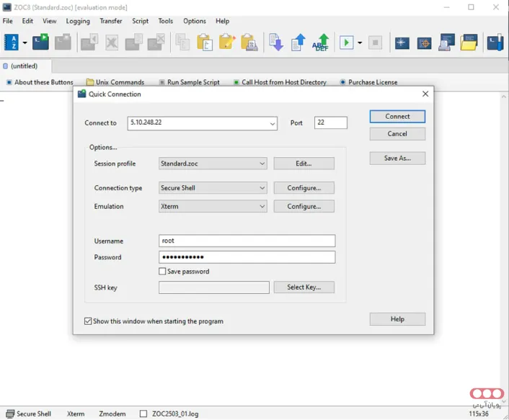Enable the Save password checkbox
The height and width of the screenshot is (420, 509).
pyautogui.click(x=162, y=272)
